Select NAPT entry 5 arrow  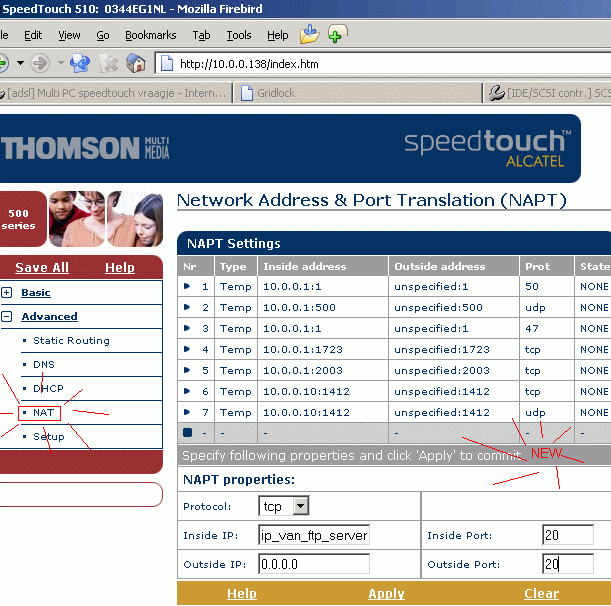[187, 370]
